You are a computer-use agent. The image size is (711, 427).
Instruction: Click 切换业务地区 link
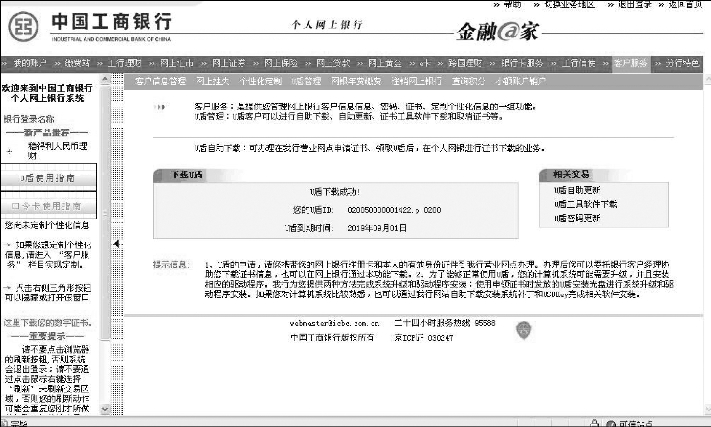click(569, 4)
